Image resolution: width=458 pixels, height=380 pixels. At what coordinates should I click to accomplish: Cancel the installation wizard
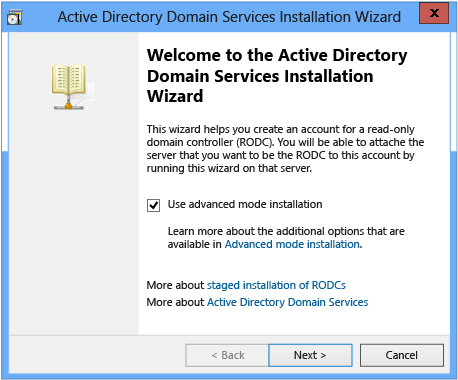pos(402,355)
